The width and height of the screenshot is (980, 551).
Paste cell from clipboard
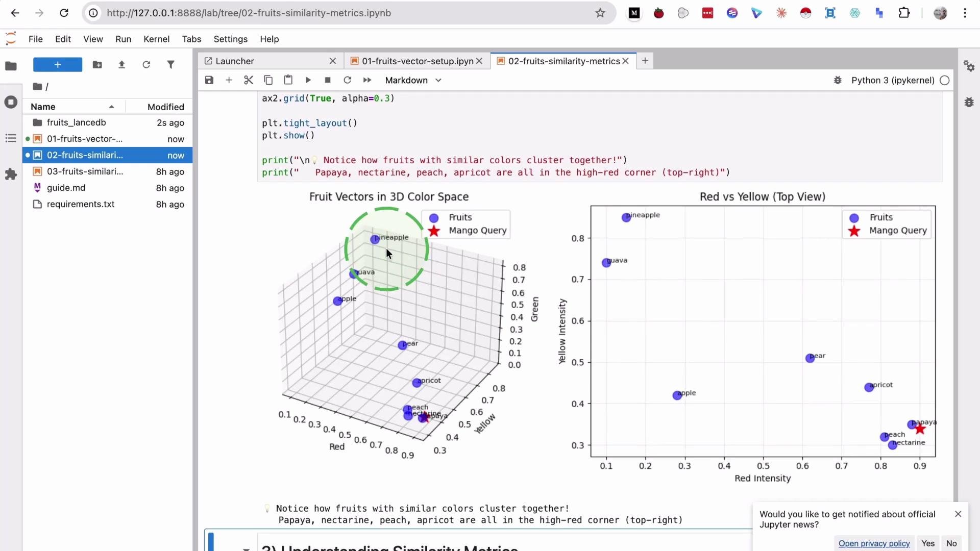(288, 80)
